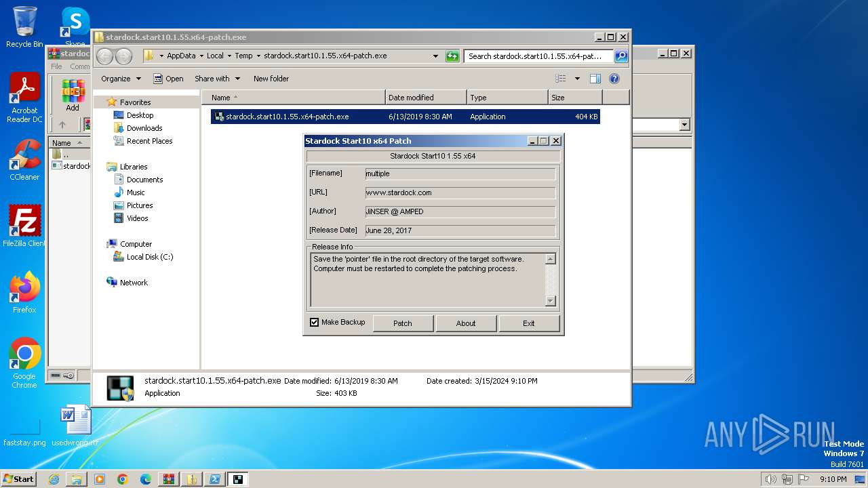Click the Explorer search input field

[539, 56]
